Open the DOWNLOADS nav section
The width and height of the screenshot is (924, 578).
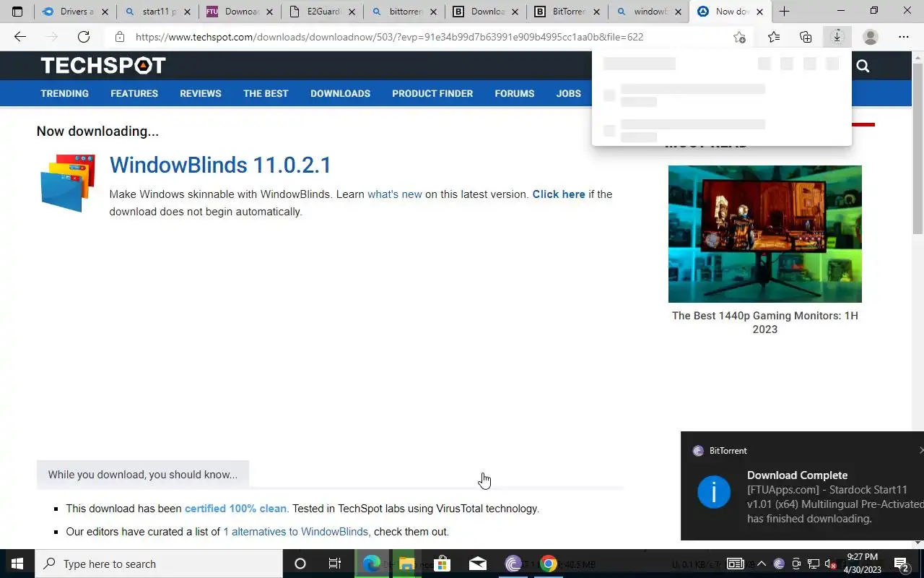click(x=340, y=93)
